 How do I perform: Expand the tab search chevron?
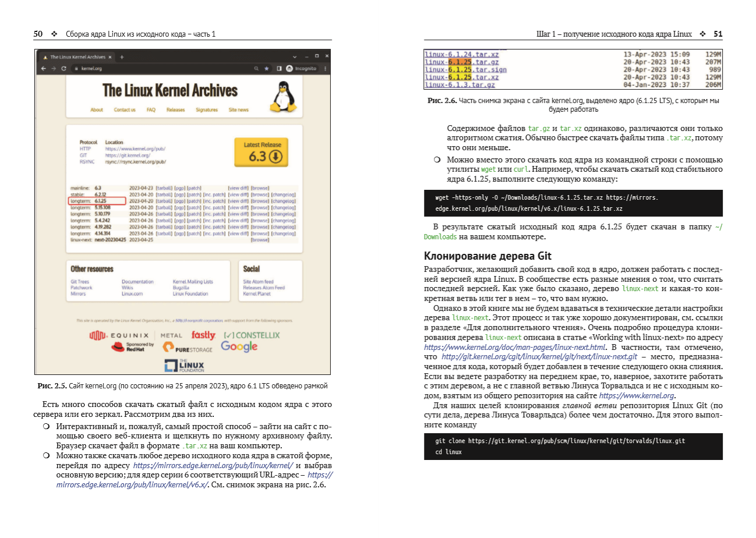tap(295, 56)
